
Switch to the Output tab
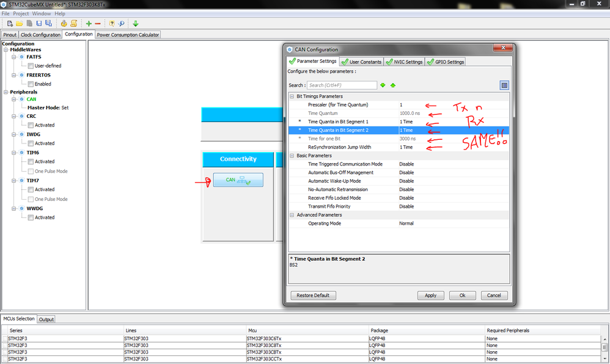point(46,319)
